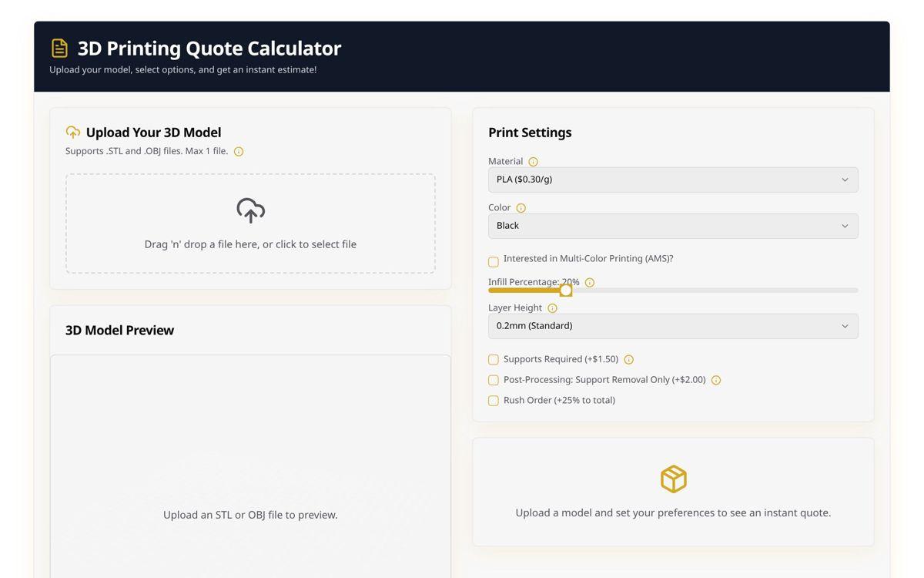Screen dimensions: 924x578
Task: Click the cloud upload icon next to Upload Your 3D Model
Action: (x=73, y=133)
